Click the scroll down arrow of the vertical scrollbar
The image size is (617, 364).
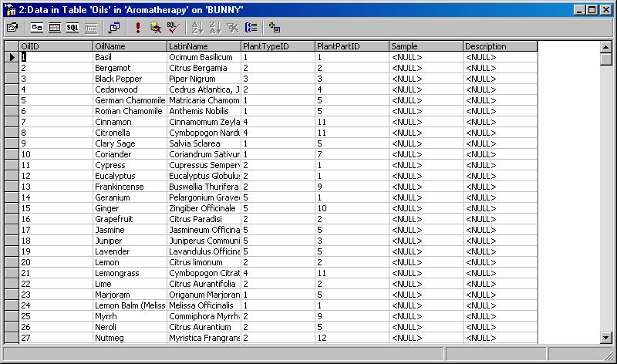(x=605, y=337)
